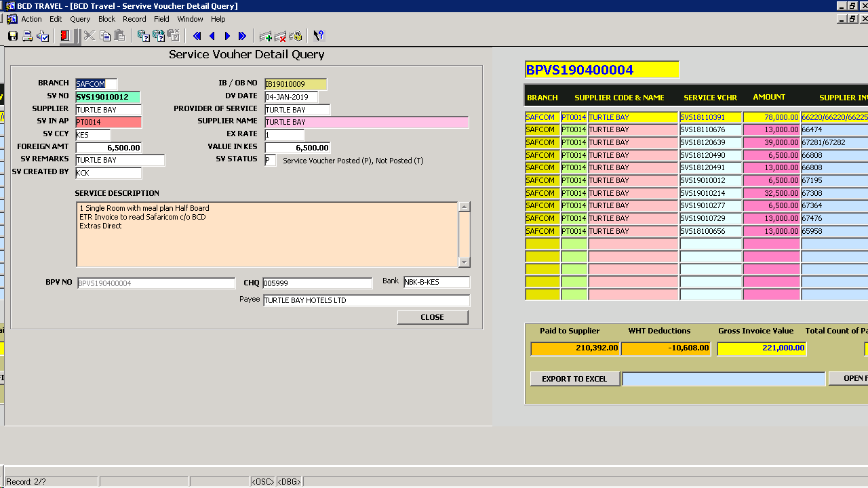
Task: Click inside the service description text area
Action: tap(267, 235)
